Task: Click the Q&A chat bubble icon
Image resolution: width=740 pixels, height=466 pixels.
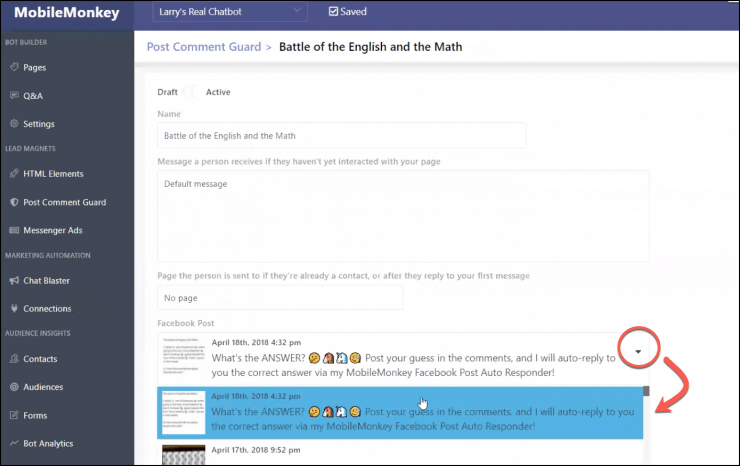Action: [14, 95]
